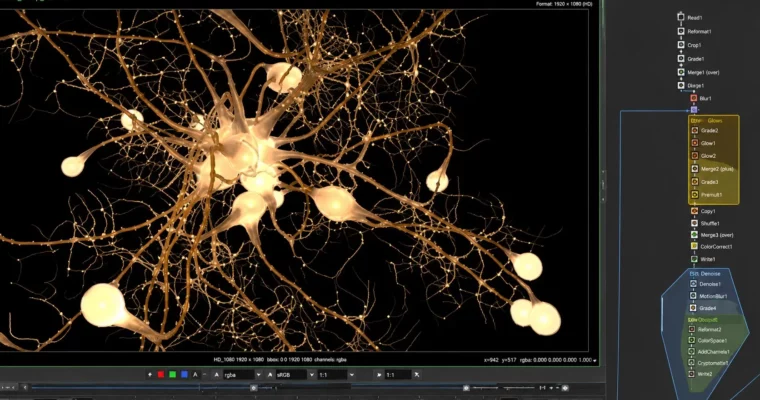Toggle the alpha channel A button
The image size is (760, 400).
click(195, 374)
